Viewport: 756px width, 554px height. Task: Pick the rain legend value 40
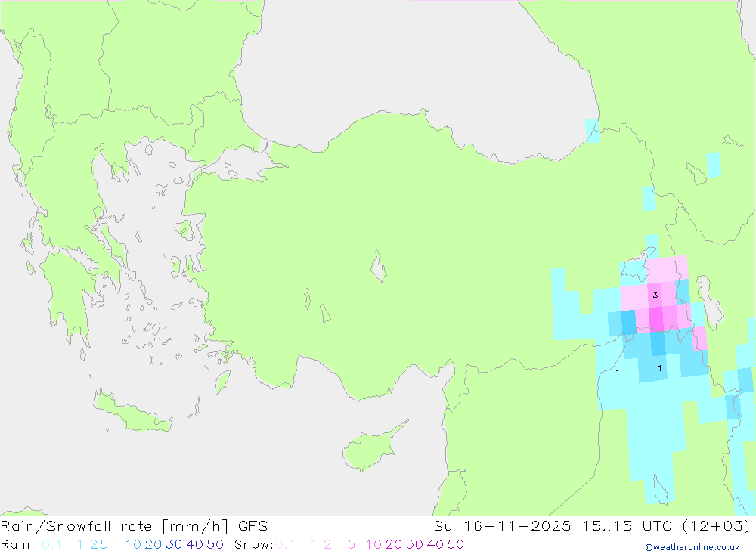tap(195, 544)
